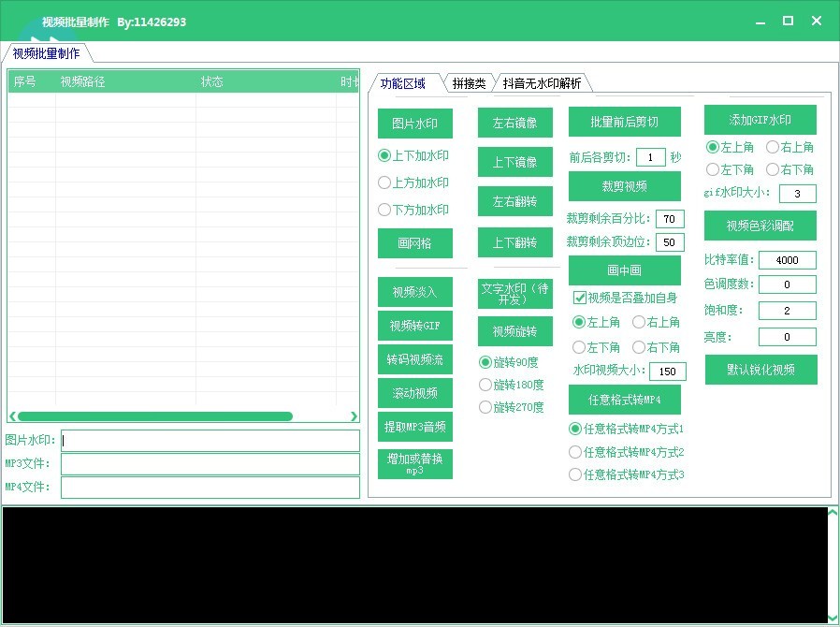Click the 视频转GIF button

(414, 326)
